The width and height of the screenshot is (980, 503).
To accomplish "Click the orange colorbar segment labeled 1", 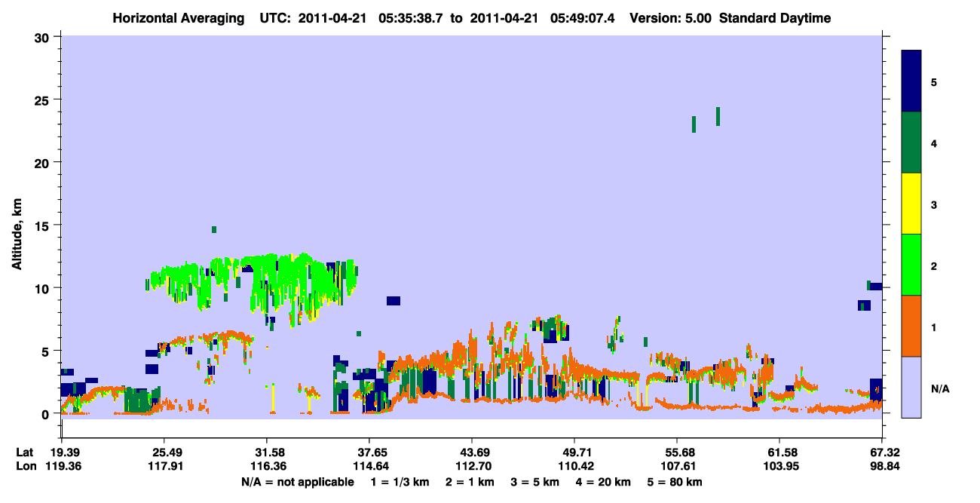I will pos(911,326).
